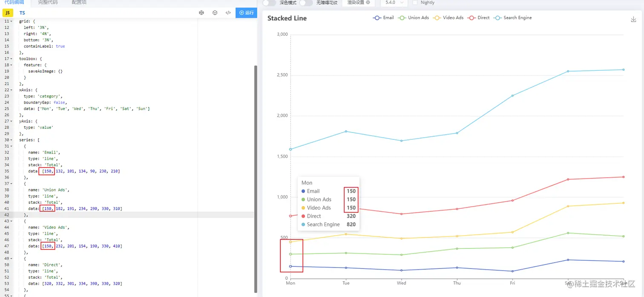Viewport: 644px width, 297px height.
Task: Run the code with 运行 button
Action: (x=247, y=13)
